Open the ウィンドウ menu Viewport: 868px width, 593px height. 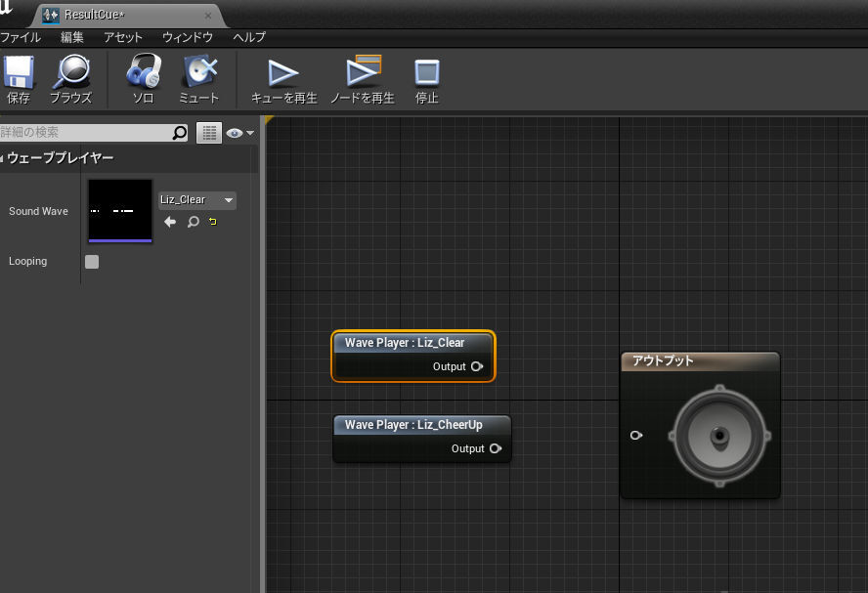click(187, 37)
